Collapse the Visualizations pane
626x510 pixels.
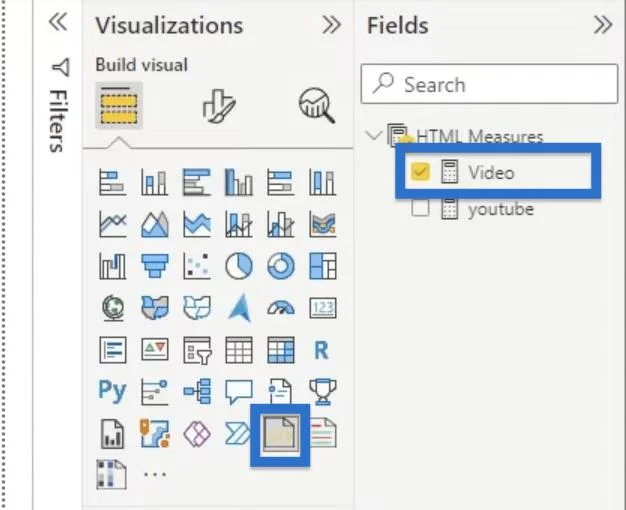(331, 25)
